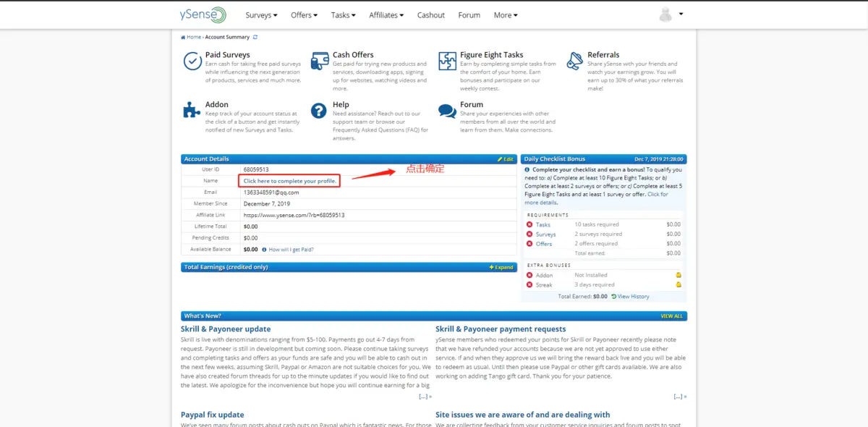Open the Cash Offers heading
This screenshot has width=868, height=427.
(353, 55)
